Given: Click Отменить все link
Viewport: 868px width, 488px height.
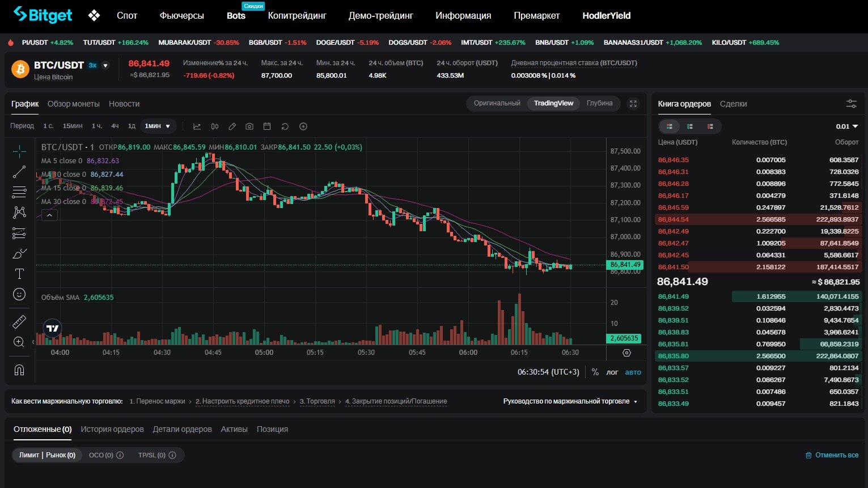Looking at the screenshot, I should tap(832, 455).
